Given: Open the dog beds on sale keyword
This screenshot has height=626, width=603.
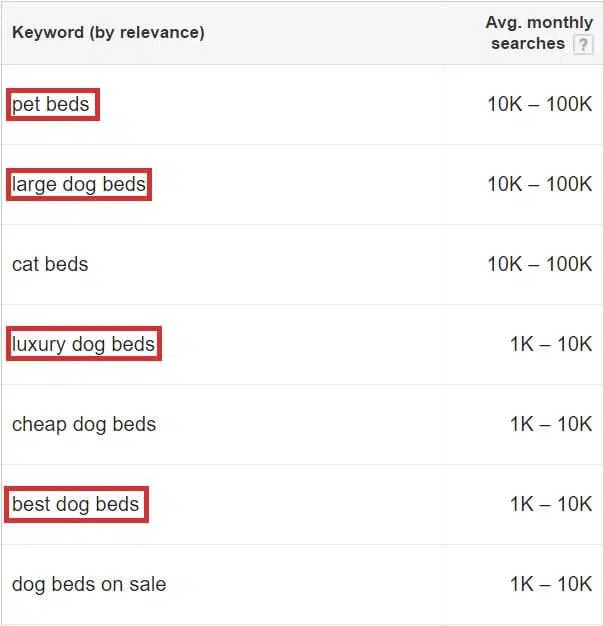Looking at the screenshot, I should click(x=89, y=584).
